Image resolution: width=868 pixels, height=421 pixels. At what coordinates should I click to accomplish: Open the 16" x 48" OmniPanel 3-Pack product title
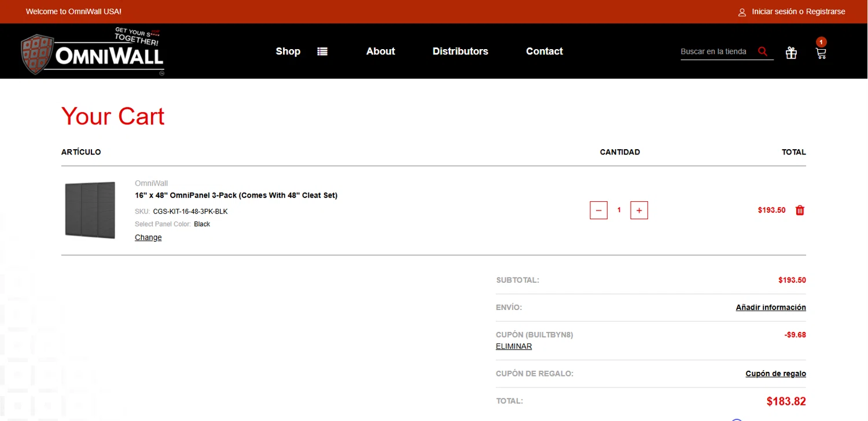236,195
